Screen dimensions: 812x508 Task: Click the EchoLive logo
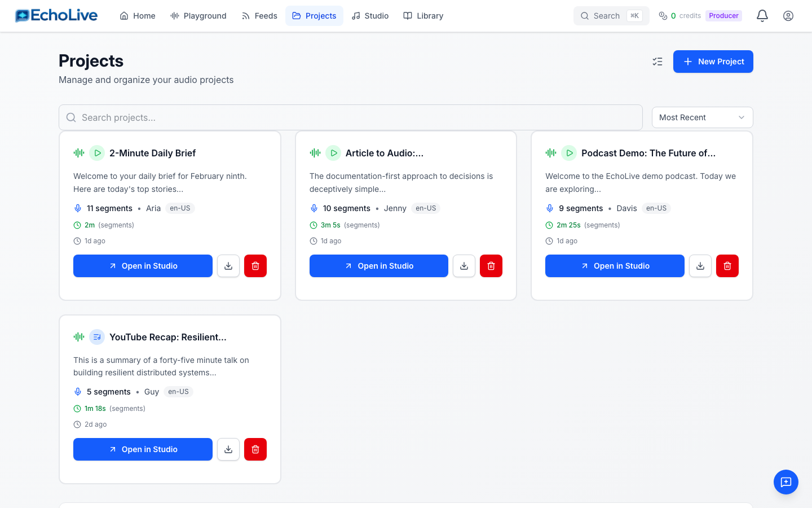tap(56, 16)
